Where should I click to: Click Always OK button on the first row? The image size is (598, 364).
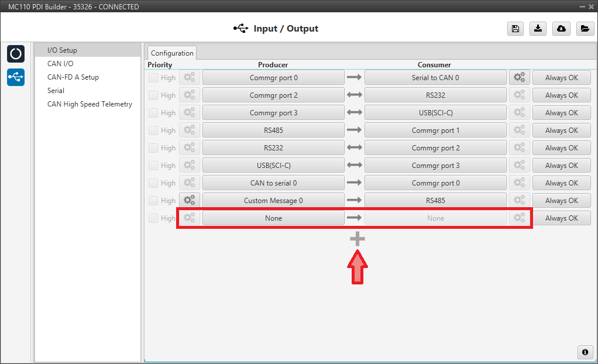[x=561, y=78]
